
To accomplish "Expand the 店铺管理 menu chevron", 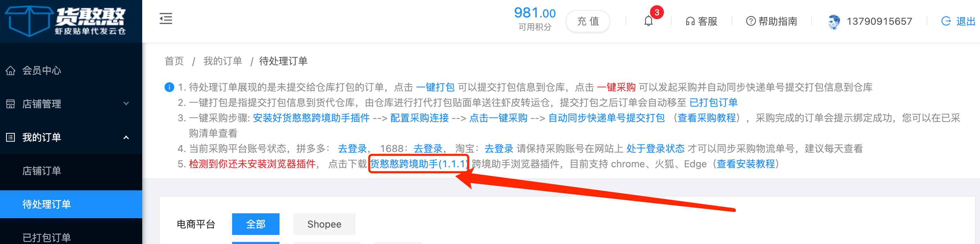I will point(126,104).
